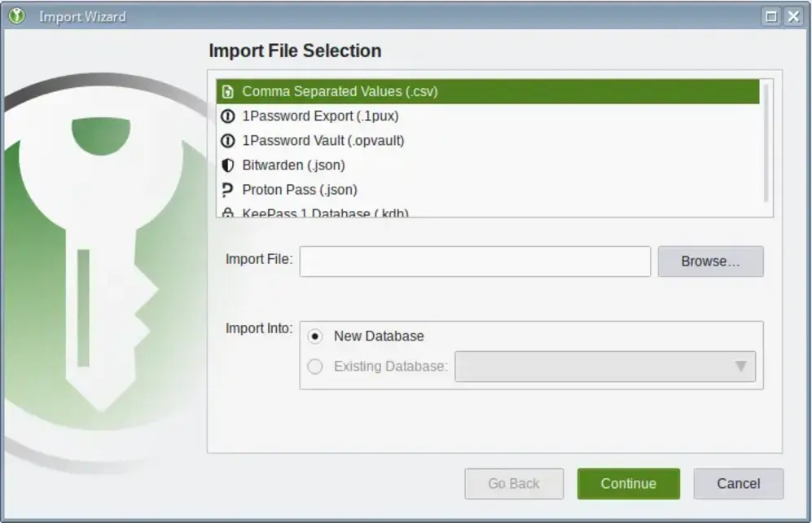This screenshot has width=812, height=523.
Task: Select KeePass 1 Database (.kdb) entry
Action: tap(488, 210)
